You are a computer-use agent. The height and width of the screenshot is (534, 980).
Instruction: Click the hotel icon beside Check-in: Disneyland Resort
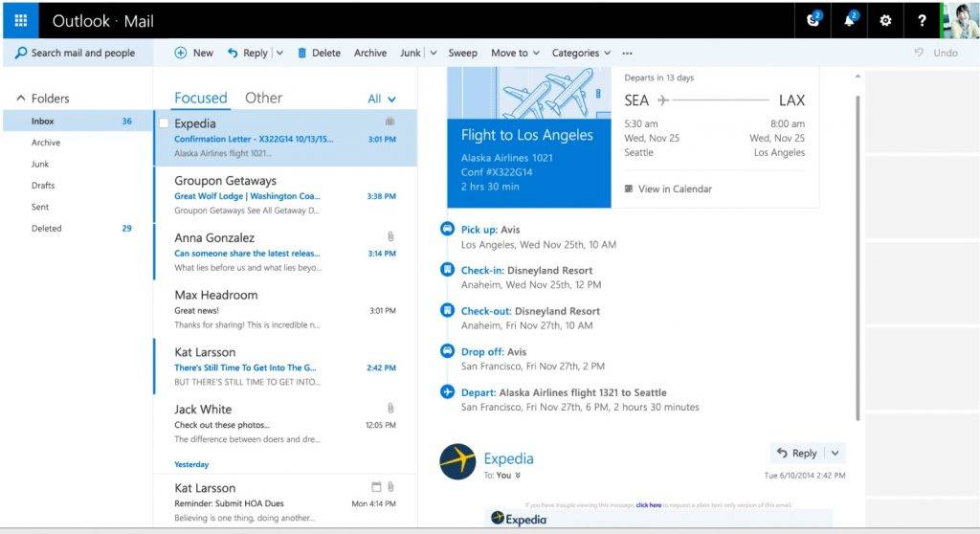click(x=448, y=270)
